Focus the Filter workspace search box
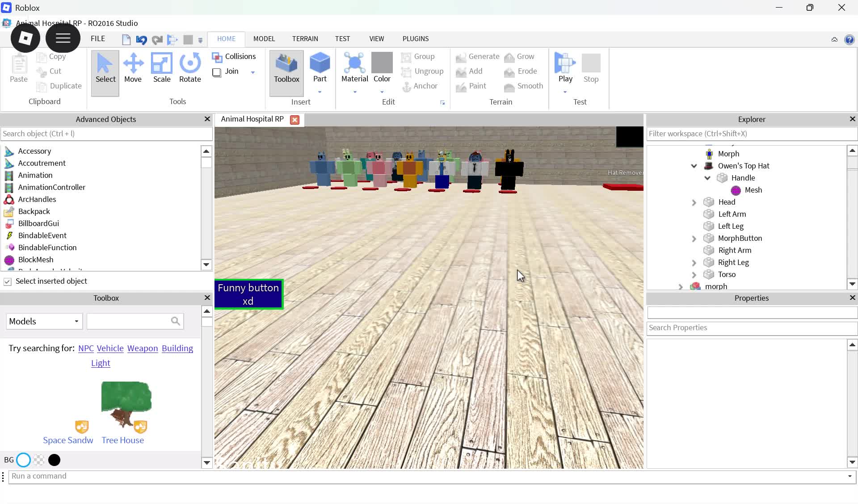 [x=752, y=134]
